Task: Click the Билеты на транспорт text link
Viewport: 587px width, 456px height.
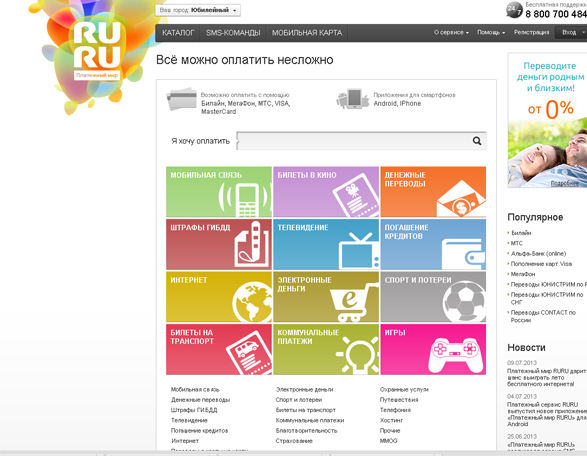Action: pyautogui.click(x=305, y=410)
